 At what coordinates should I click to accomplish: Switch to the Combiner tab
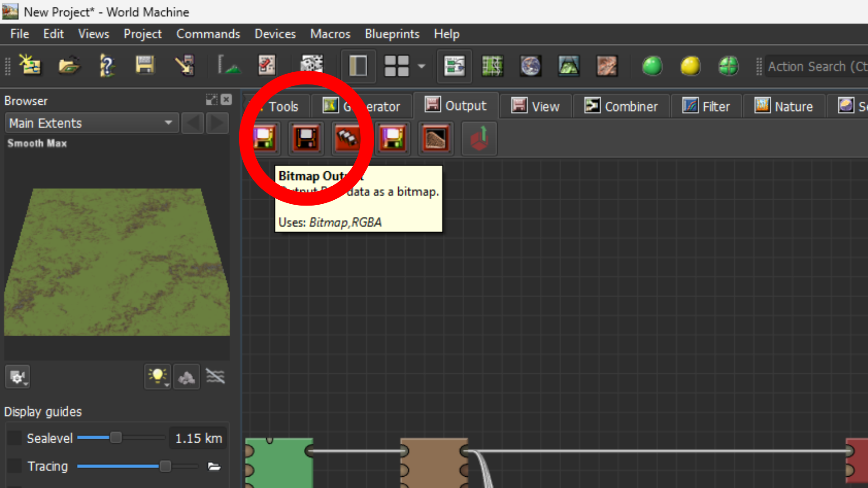tap(622, 106)
